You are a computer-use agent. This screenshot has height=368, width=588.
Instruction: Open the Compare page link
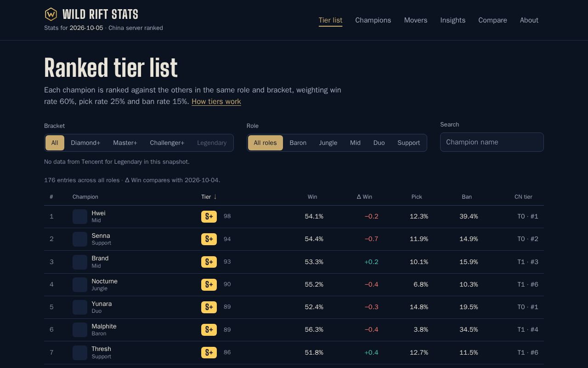pyautogui.click(x=492, y=20)
